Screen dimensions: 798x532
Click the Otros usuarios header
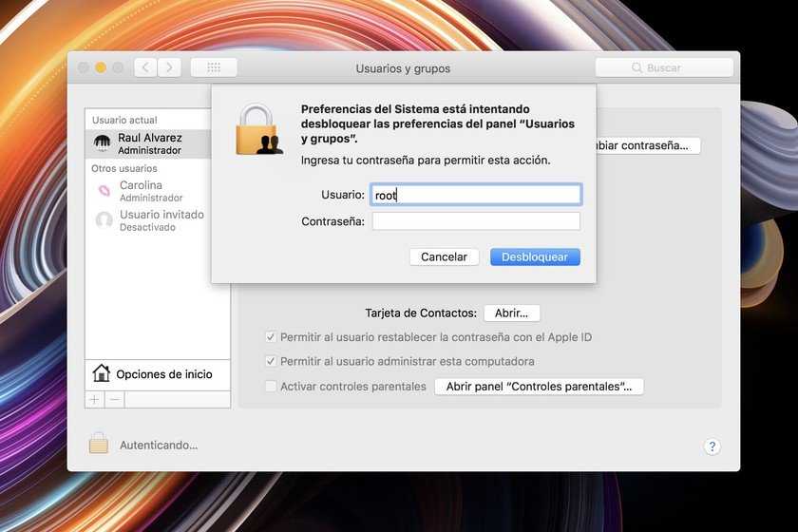click(124, 168)
